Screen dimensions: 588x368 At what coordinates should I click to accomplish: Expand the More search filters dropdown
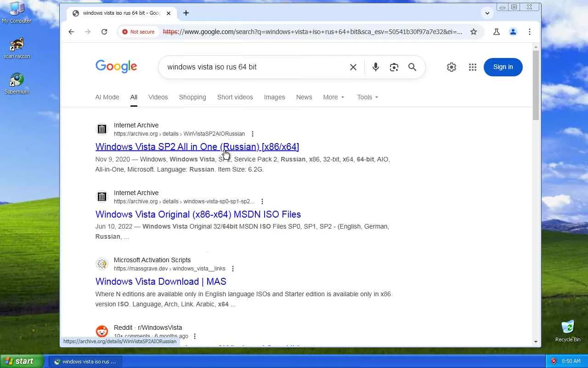[x=334, y=97]
